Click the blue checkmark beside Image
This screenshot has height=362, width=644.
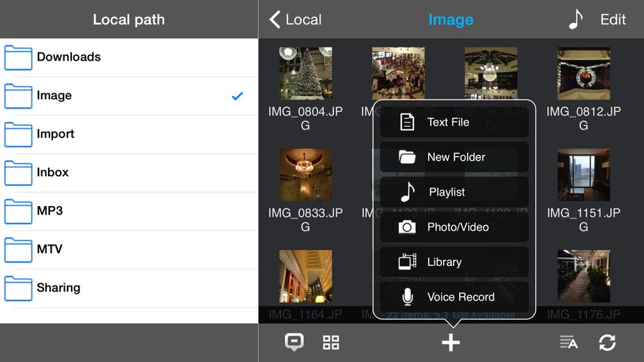(x=238, y=96)
